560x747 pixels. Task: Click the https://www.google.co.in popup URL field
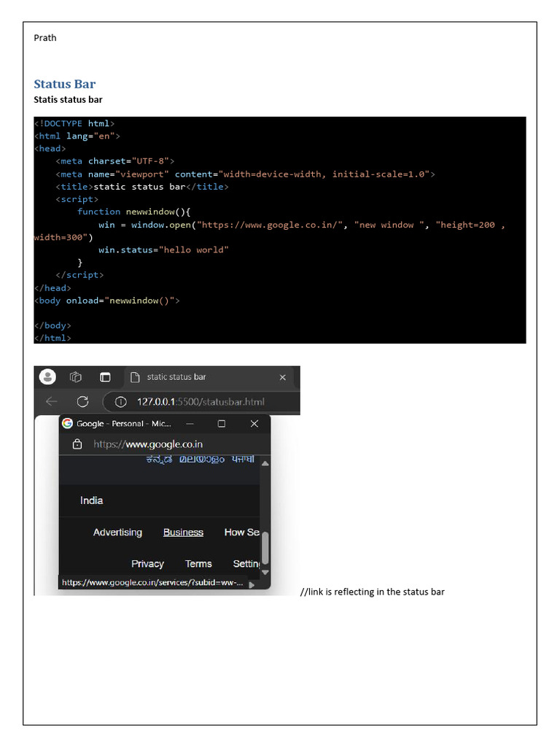[x=148, y=444]
